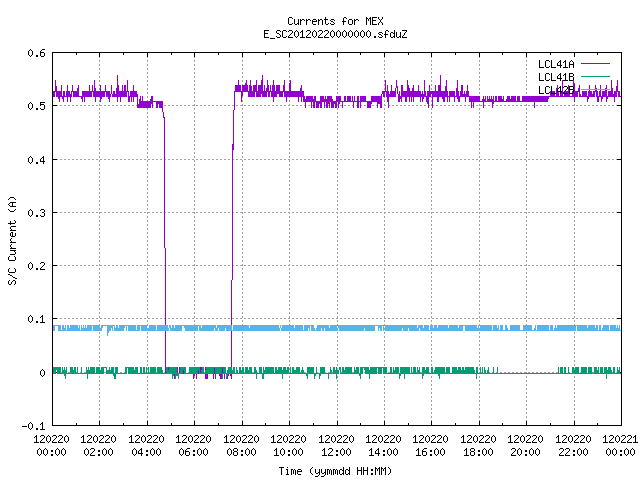The height and width of the screenshot is (480, 640).
Task: Click the 0.3 y-axis tick value
Action: [x=36, y=213]
